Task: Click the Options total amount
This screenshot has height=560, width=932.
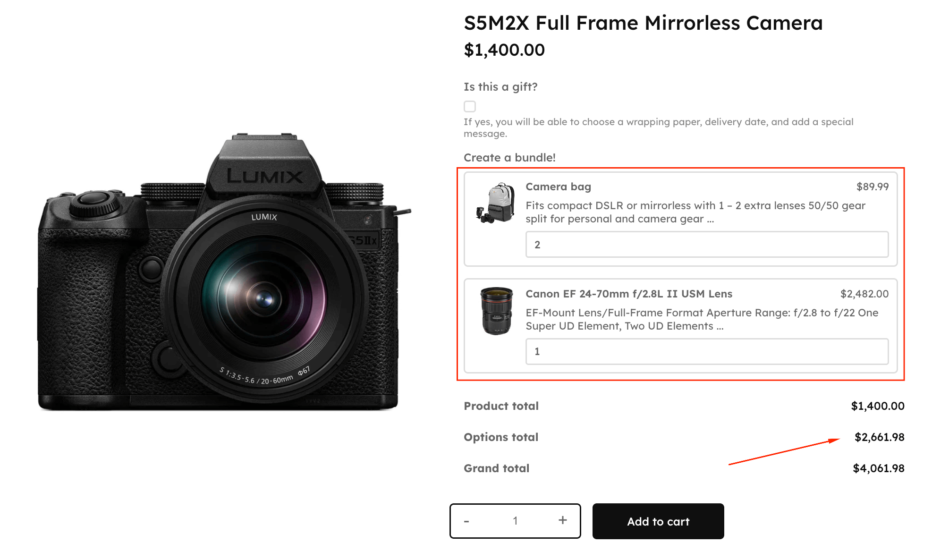Action: coord(879,437)
